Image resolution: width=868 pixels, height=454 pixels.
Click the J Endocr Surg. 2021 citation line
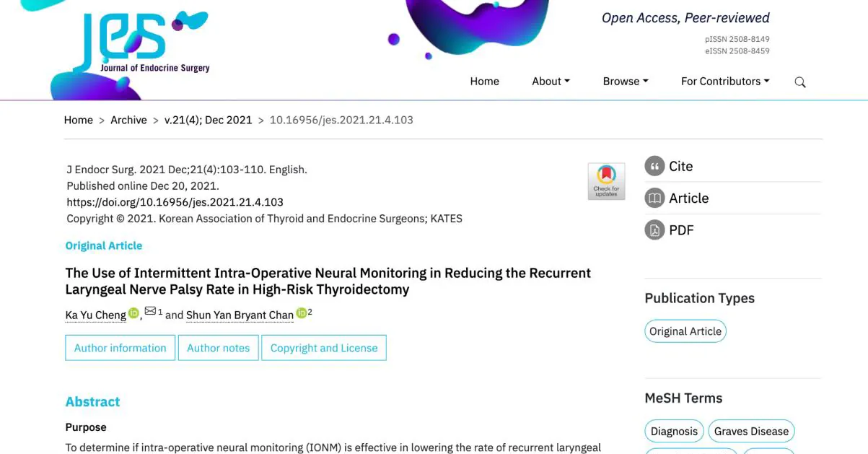pyautogui.click(x=187, y=170)
